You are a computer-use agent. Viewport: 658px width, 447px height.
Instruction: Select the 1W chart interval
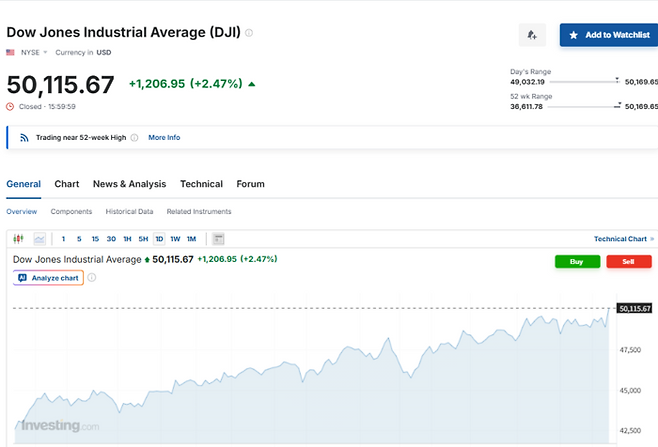[x=175, y=239]
